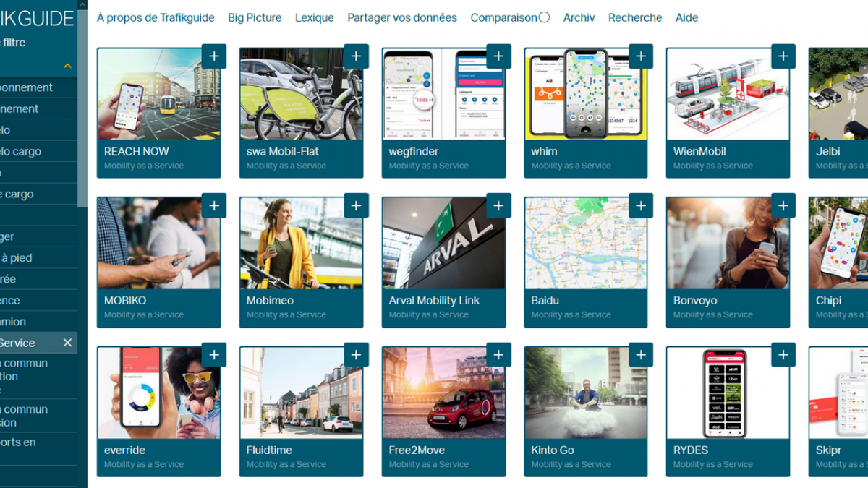The image size is (868, 488).
Task: Click the WienMobil station illustration
Action: 728,94
